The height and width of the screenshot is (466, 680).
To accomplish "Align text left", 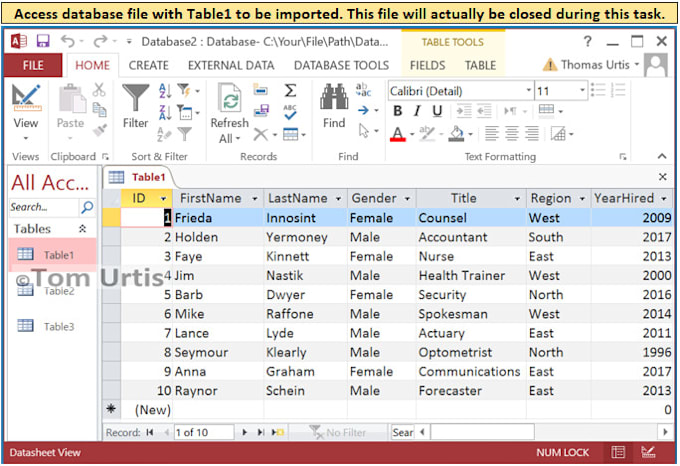I will tap(491, 134).
